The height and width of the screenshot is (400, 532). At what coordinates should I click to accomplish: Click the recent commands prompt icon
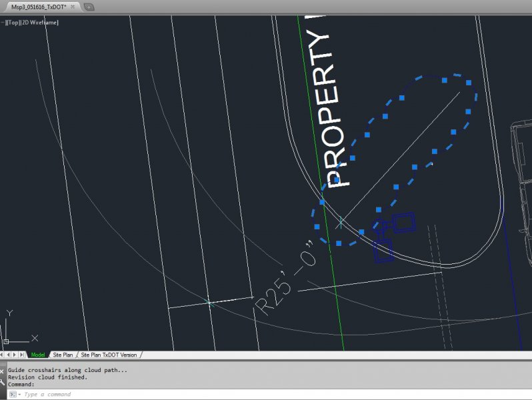point(12,395)
